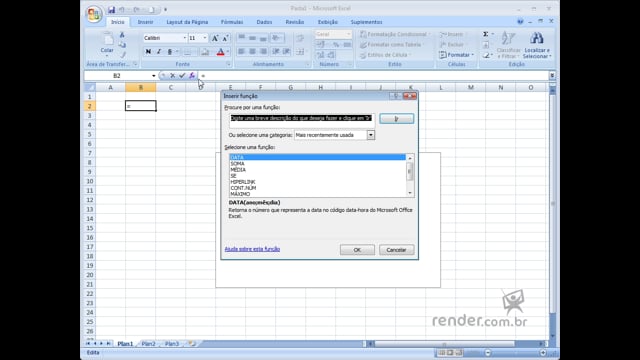Click the Insert Function fx icon
640x360 pixels.
(x=192, y=76)
